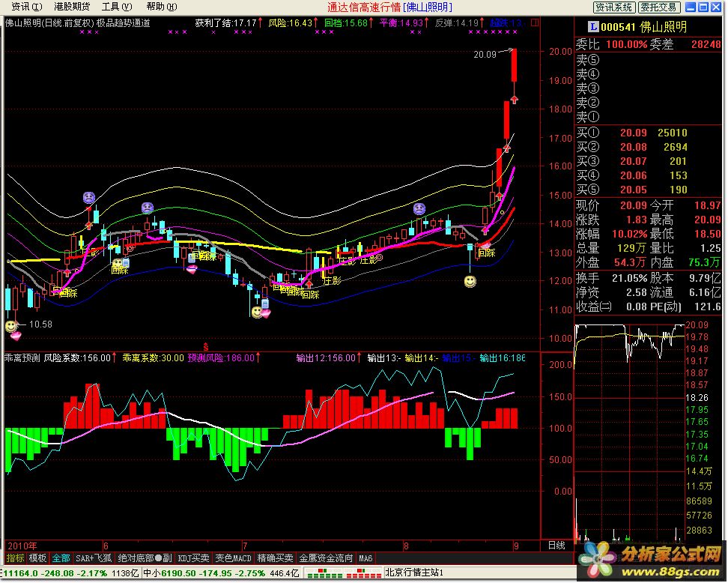This screenshot has width=728, height=583.
Task: Open the 港股期货 menu
Action: [x=73, y=7]
